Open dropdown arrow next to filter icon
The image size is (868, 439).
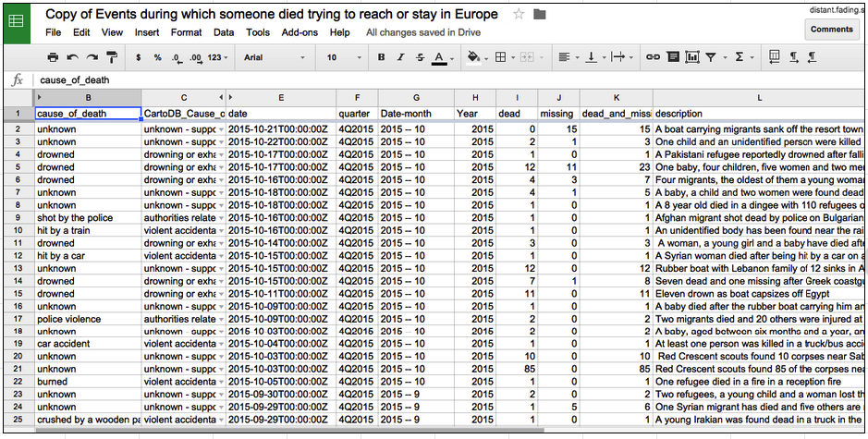[x=724, y=57]
